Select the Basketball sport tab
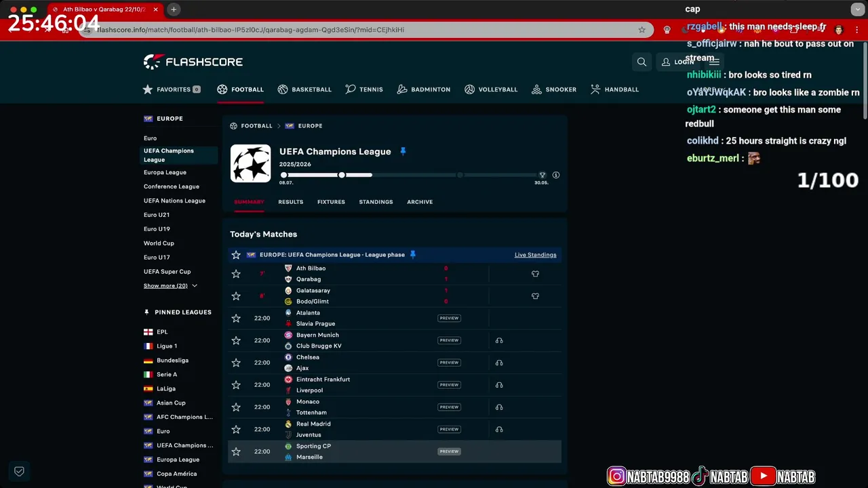Image resolution: width=868 pixels, height=488 pixels. 304,89
